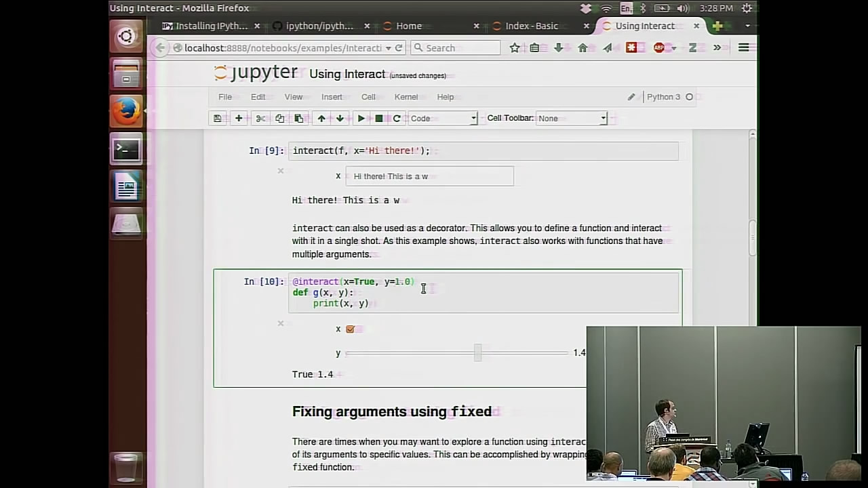Click the Jupyter logo link
This screenshot has height=488, width=868.
pyautogui.click(x=256, y=73)
